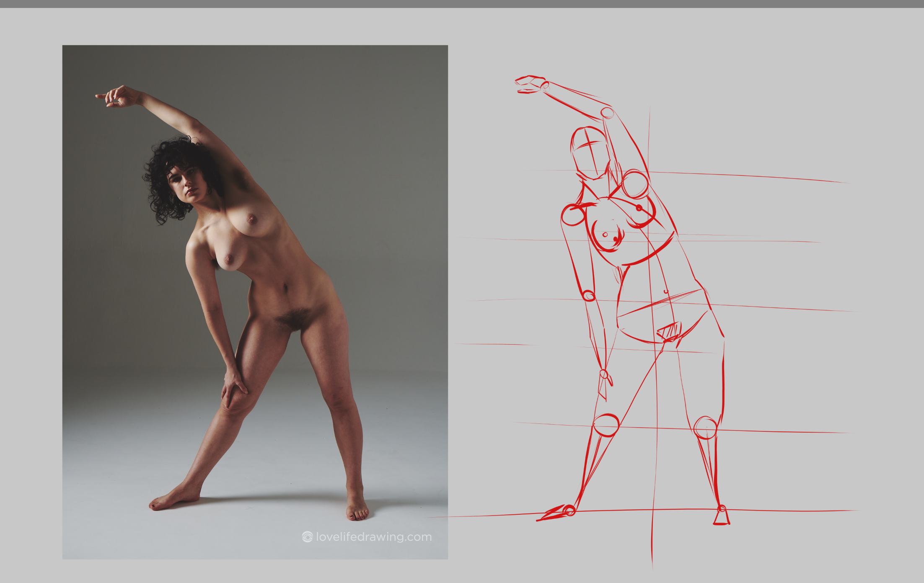Click the model's face in the photo
Viewport: 924px width, 583px height.
click(x=186, y=183)
